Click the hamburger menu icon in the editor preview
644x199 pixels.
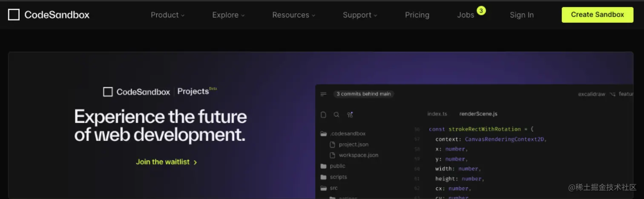323,94
